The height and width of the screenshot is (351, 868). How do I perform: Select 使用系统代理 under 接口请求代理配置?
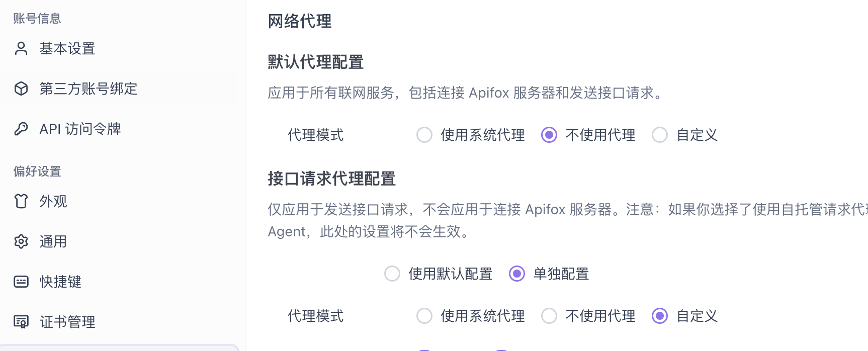pos(424,316)
